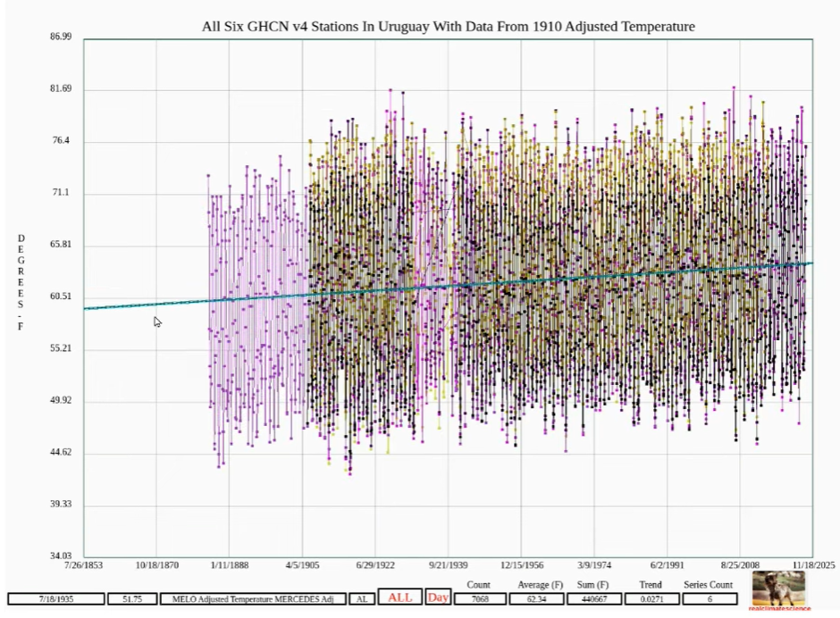Viewport: 840px width, 618px height.
Task: Click the 11/18/2025 x-axis date label
Action: tap(811, 565)
